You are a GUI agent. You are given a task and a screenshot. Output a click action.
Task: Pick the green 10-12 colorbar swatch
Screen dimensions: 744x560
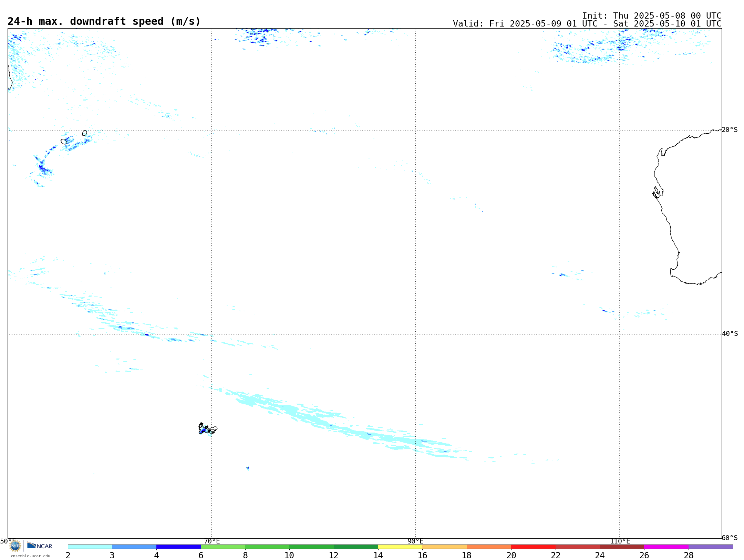pos(312,547)
